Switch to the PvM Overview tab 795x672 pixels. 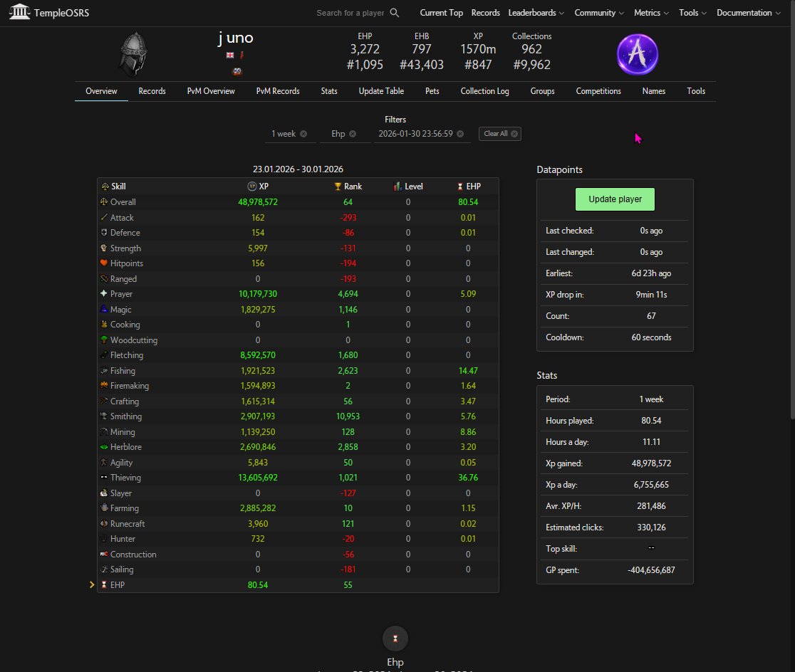pos(211,91)
